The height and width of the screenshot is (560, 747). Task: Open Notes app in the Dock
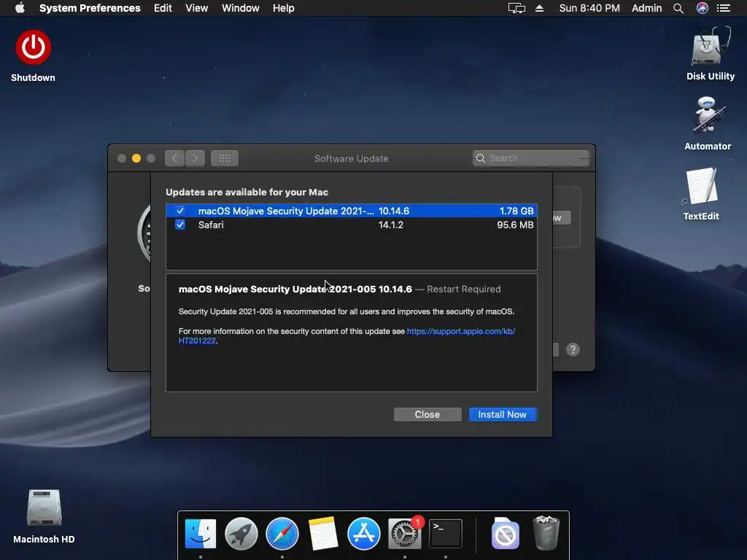pyautogui.click(x=323, y=533)
